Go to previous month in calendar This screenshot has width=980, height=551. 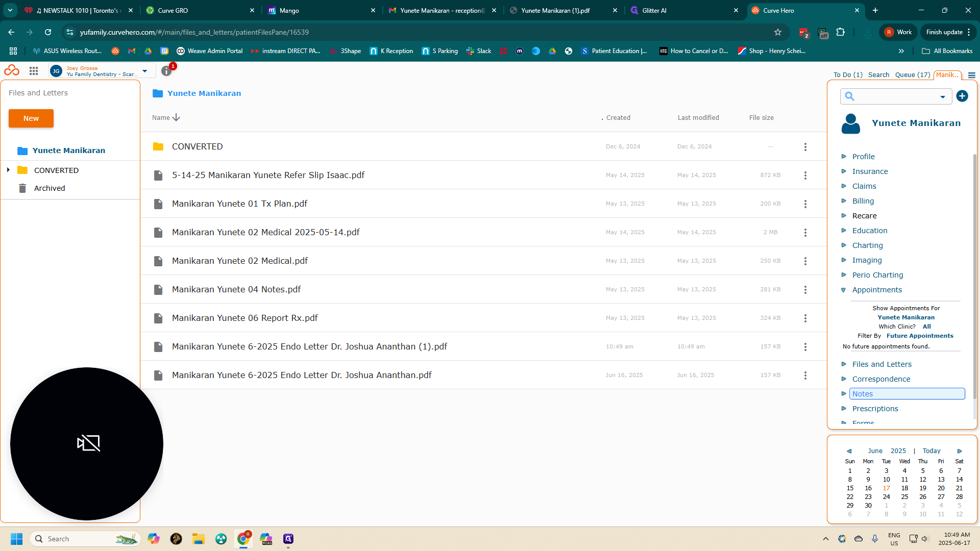coord(849,451)
